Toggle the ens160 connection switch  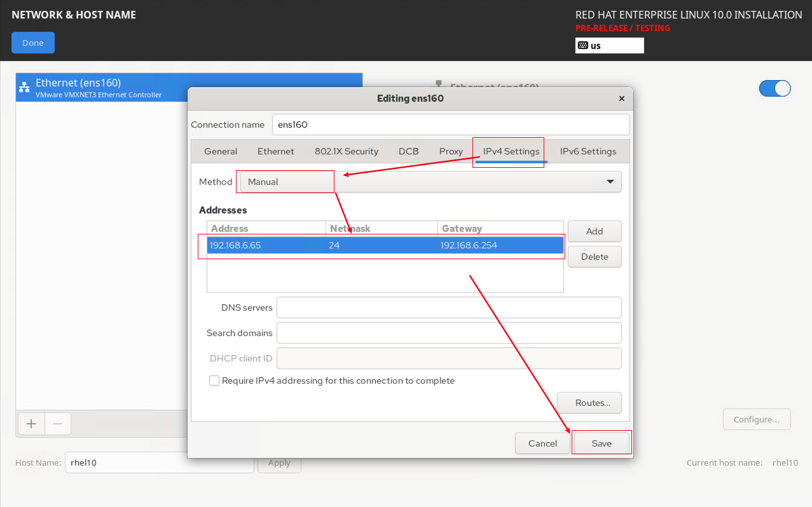[774, 88]
